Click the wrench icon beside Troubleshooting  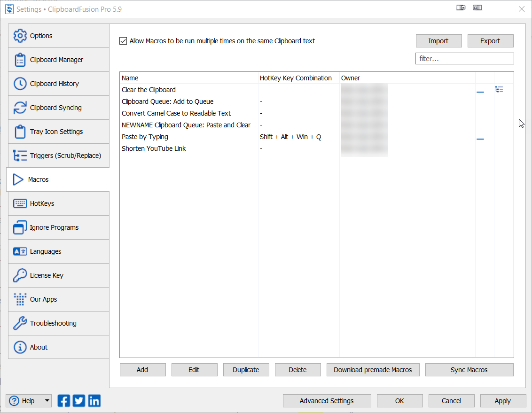click(20, 323)
